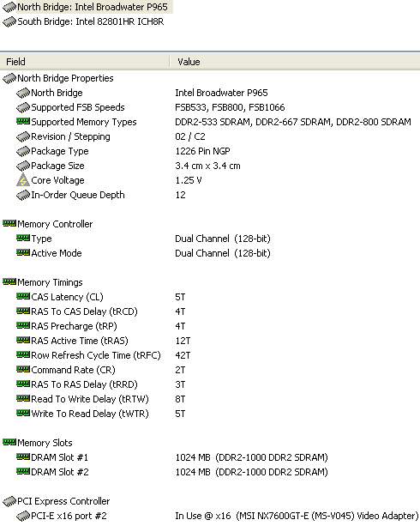Click the chip icon beside North Bridge Properties
This screenshot has width=420, height=526.
9,78
